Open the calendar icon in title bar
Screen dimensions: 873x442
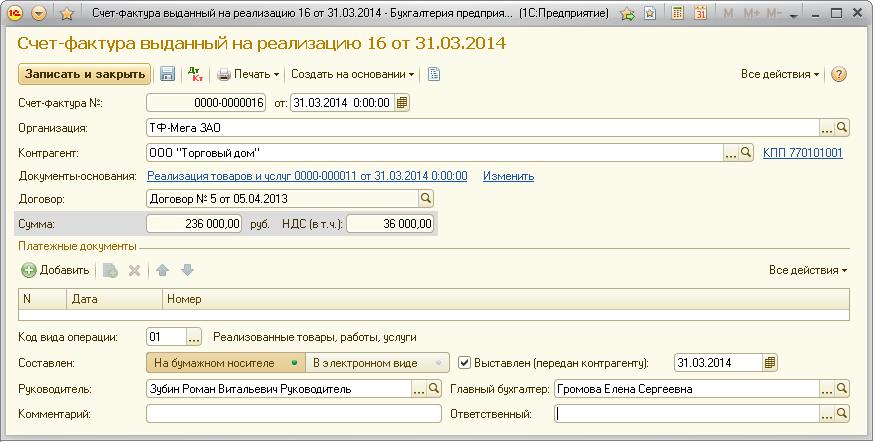700,13
